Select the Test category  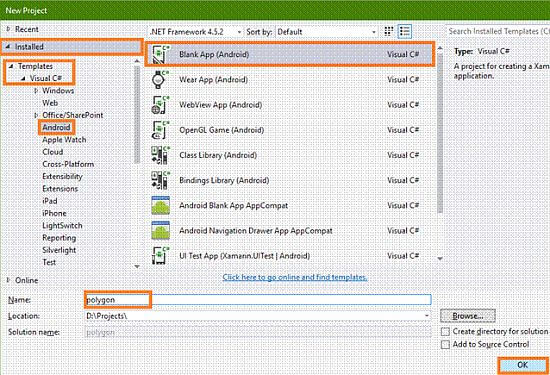[x=49, y=262]
